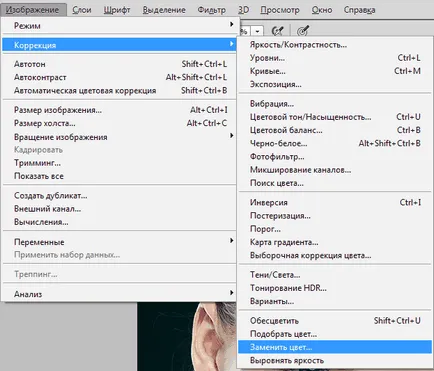
Task: Open the 3D menu
Action: coord(243,10)
